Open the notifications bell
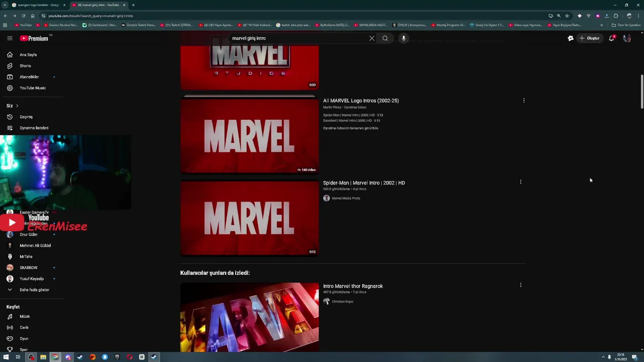The height and width of the screenshot is (362, 644). click(x=612, y=38)
